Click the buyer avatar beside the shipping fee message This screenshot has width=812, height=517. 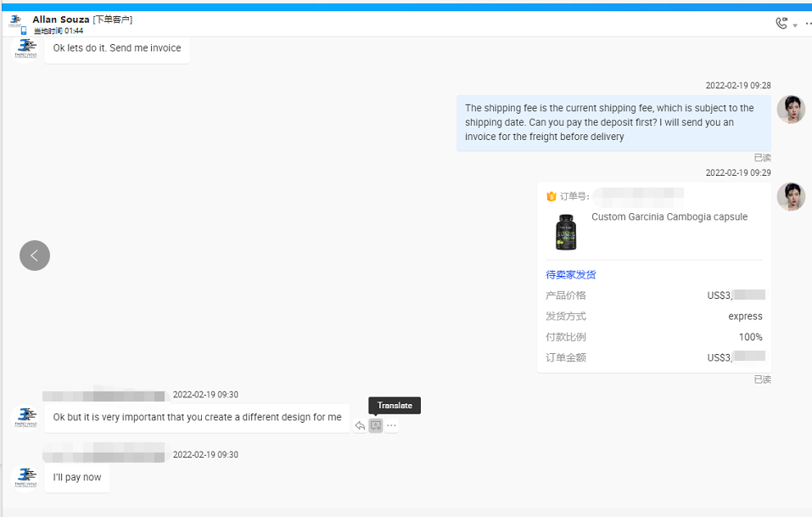coord(791,110)
